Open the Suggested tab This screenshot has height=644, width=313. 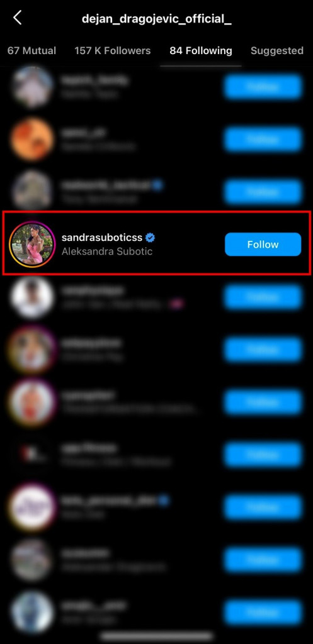click(277, 51)
